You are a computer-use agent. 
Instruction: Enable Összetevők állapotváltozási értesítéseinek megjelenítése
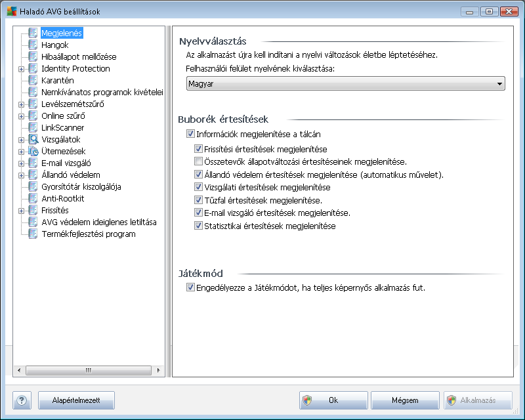pos(198,161)
